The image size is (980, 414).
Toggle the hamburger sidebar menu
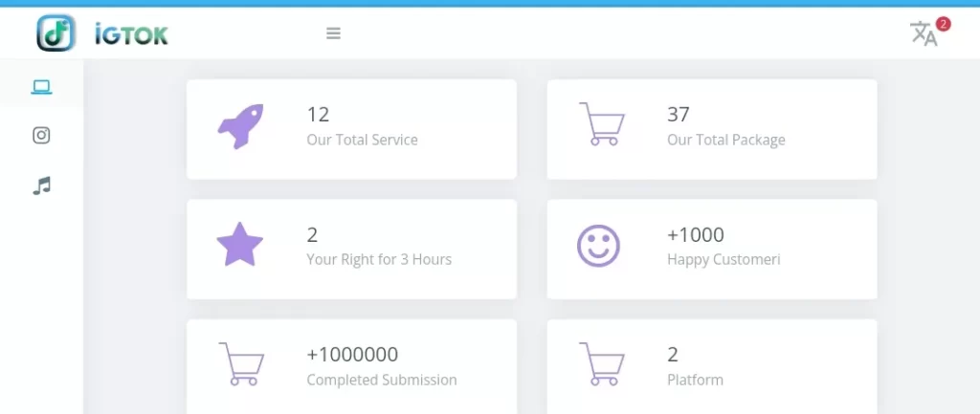[x=333, y=33]
